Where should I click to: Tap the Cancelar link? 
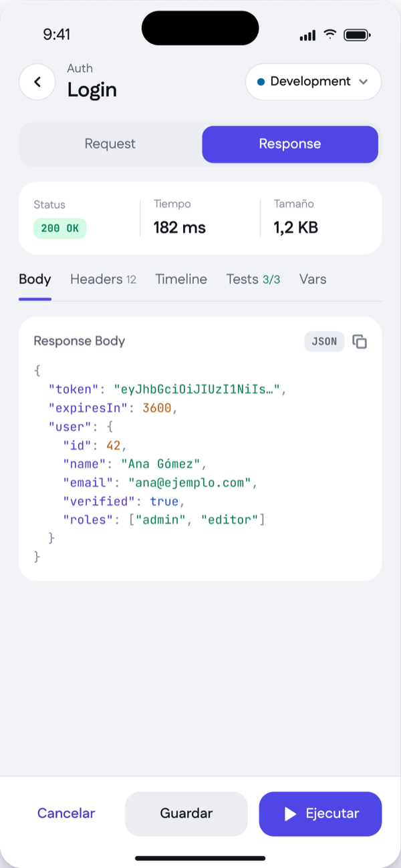tap(66, 813)
